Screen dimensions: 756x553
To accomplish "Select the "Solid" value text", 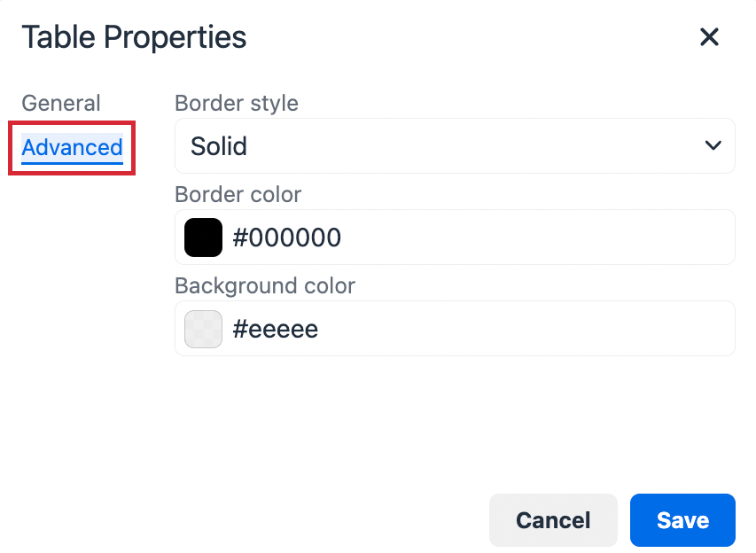I will click(x=219, y=146).
